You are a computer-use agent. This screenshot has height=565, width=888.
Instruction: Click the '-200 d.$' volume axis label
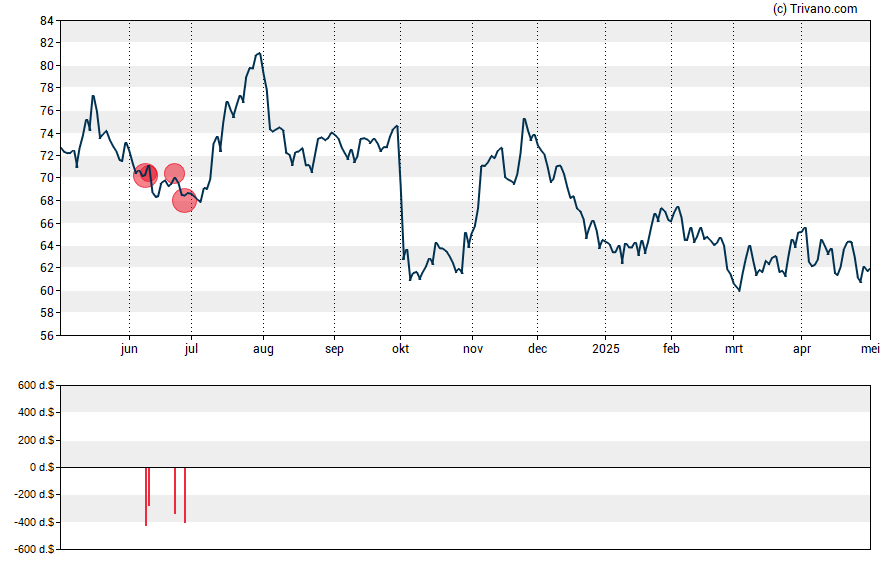click(x=34, y=494)
